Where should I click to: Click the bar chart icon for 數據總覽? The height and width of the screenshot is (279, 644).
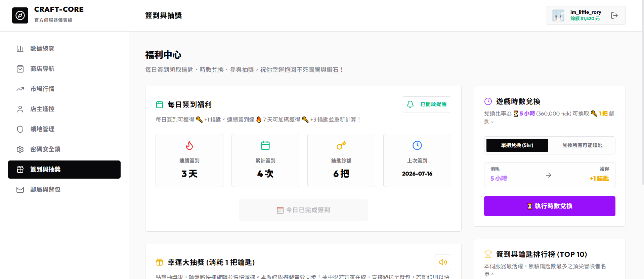20,49
